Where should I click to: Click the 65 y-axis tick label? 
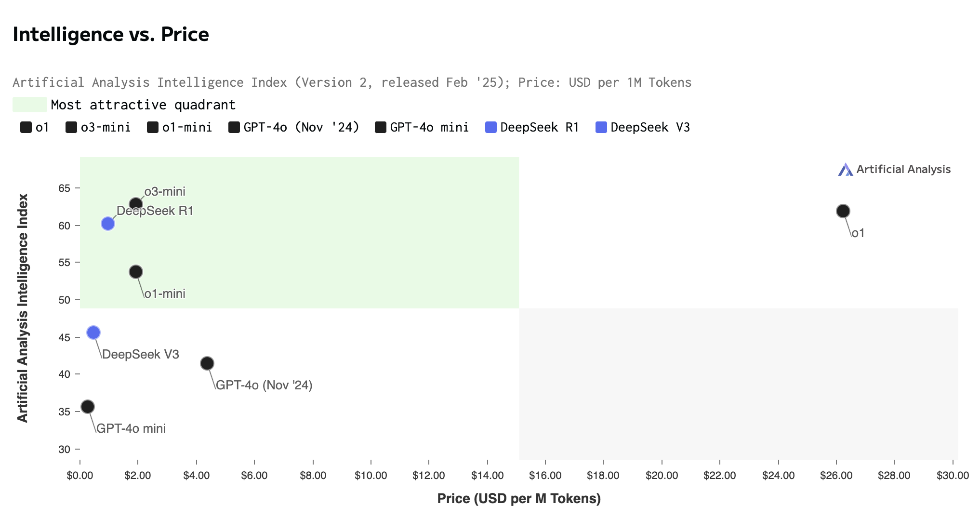(x=65, y=188)
